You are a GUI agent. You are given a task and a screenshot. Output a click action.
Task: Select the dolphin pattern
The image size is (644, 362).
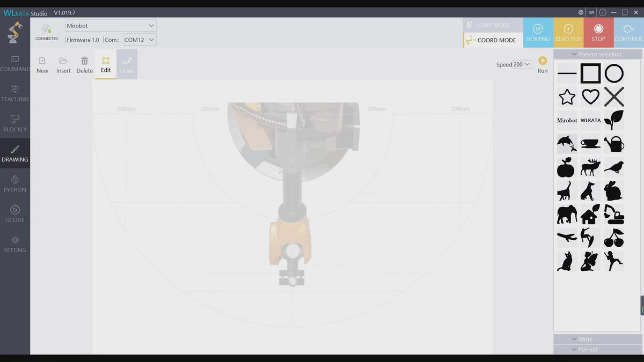pos(567,144)
